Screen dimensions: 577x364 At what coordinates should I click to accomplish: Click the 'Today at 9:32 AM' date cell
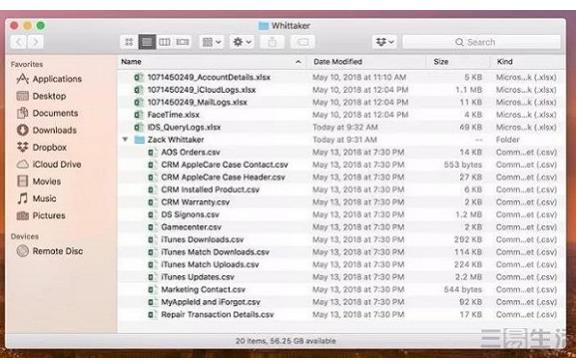[345, 127]
